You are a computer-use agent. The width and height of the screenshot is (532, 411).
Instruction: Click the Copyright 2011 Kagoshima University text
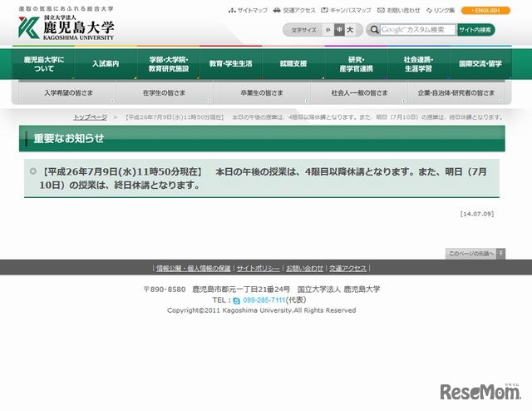[261, 310]
